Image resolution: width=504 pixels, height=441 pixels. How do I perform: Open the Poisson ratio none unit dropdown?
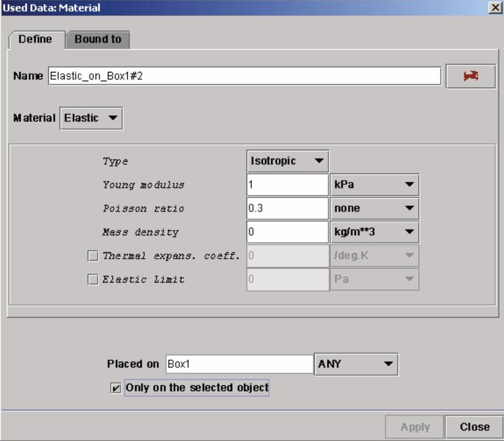[374, 208]
